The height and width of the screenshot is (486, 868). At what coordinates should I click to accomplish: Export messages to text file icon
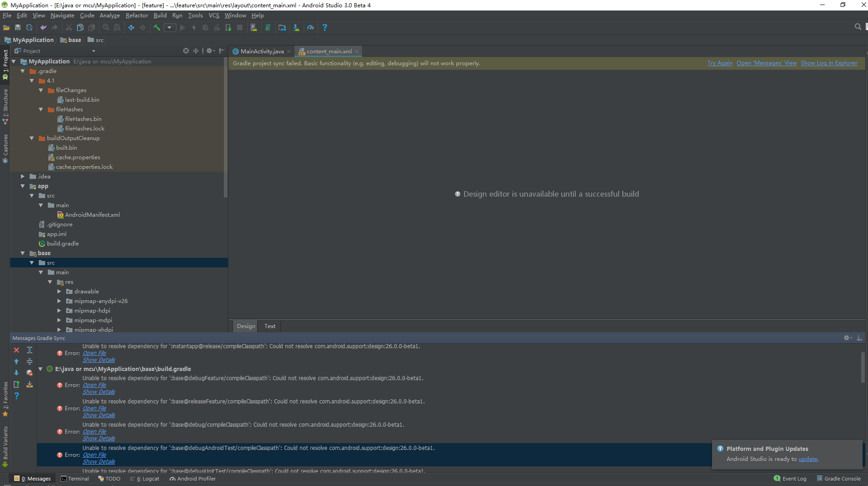point(16,384)
